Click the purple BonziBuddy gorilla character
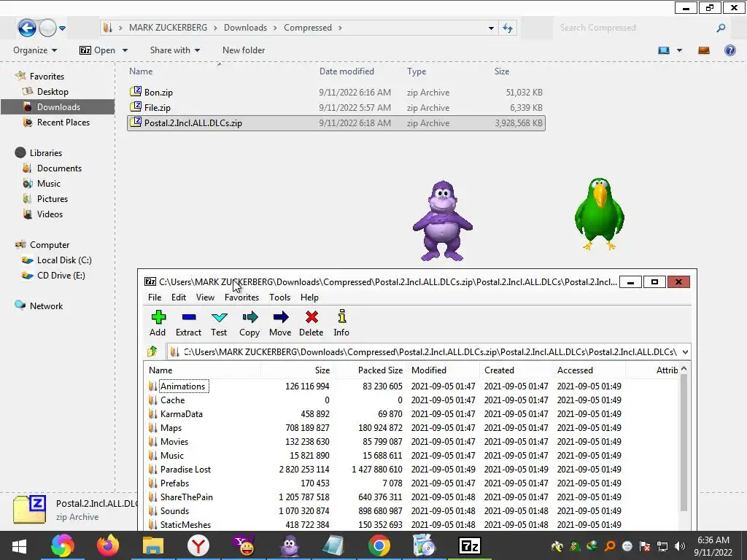This screenshot has width=747, height=560. 443,220
